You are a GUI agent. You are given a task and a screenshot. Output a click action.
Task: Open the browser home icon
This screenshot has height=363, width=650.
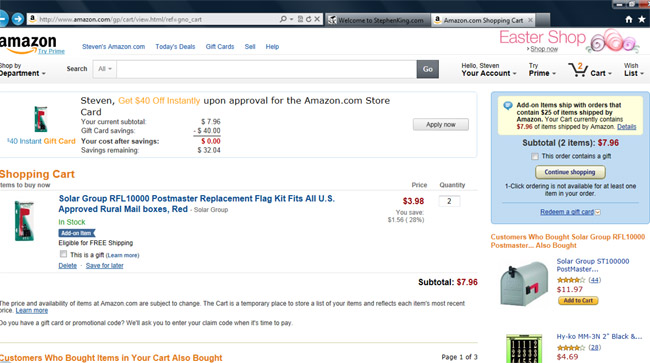tap(628, 19)
